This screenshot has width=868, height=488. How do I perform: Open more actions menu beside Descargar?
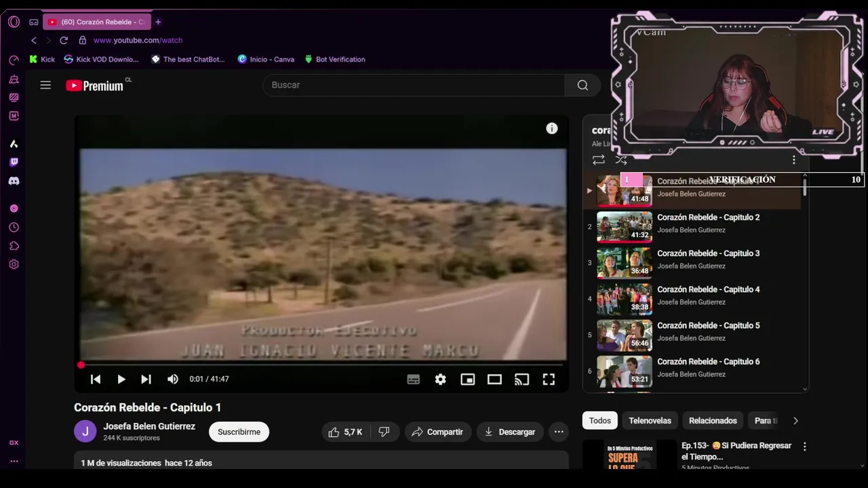[559, 432]
